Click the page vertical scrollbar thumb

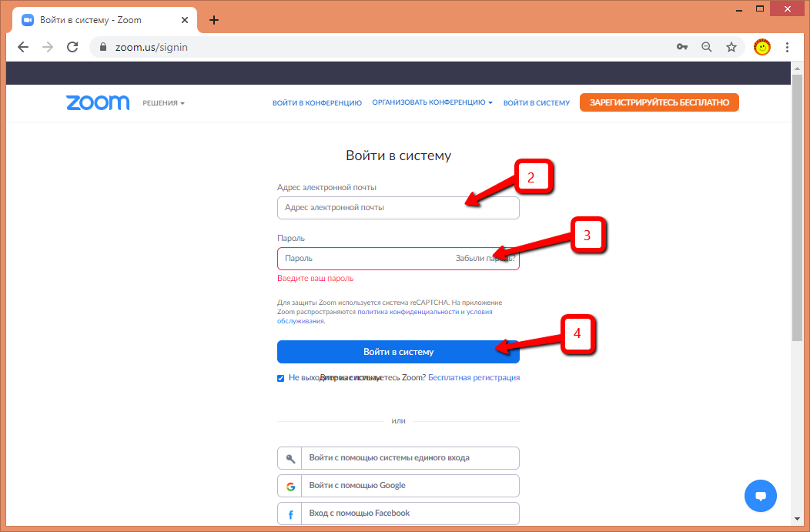tap(797, 208)
